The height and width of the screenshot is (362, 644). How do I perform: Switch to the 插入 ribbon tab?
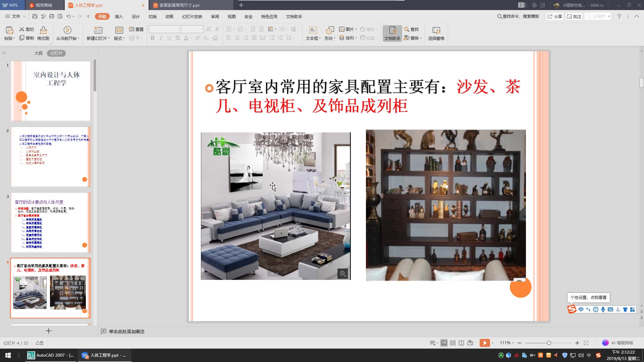(x=119, y=16)
